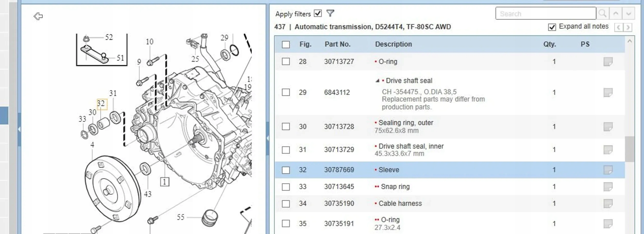Collapse the left panel with splitter arrow
This screenshot has height=234, width=644.
(x=19, y=129)
